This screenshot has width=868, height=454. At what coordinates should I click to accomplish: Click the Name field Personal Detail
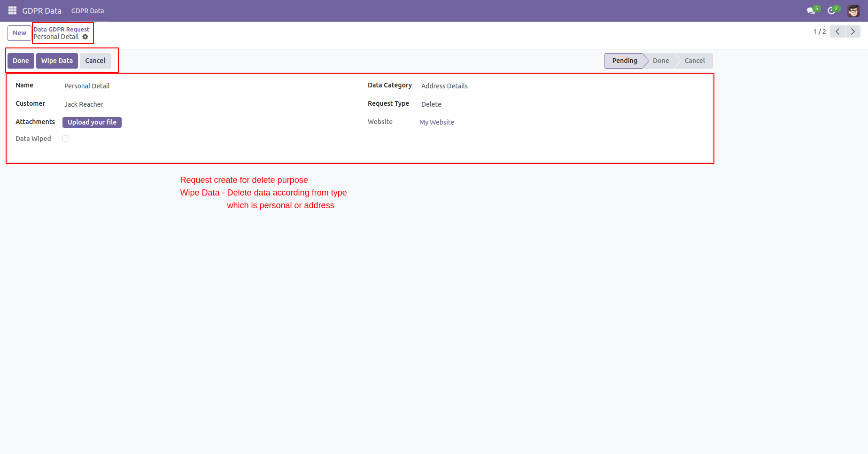coord(87,86)
